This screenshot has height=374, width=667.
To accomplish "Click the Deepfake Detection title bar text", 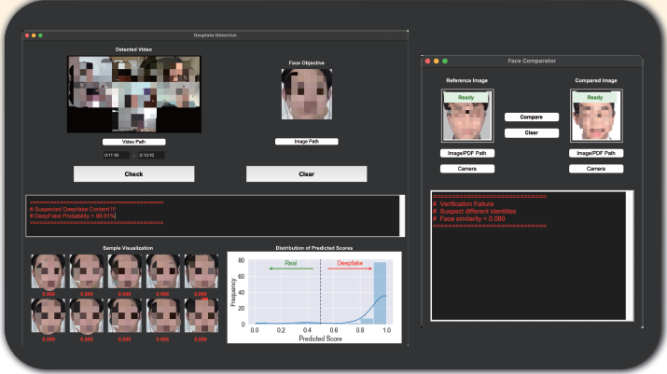I will coord(215,35).
